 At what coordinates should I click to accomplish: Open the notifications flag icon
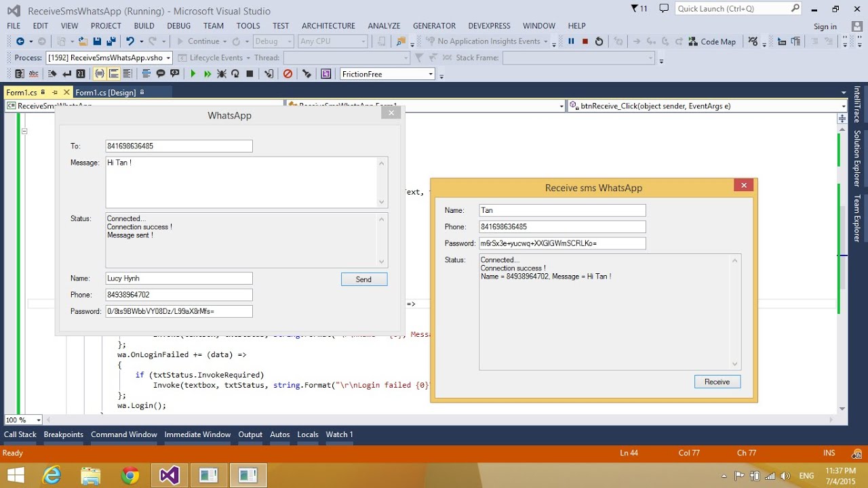point(639,9)
